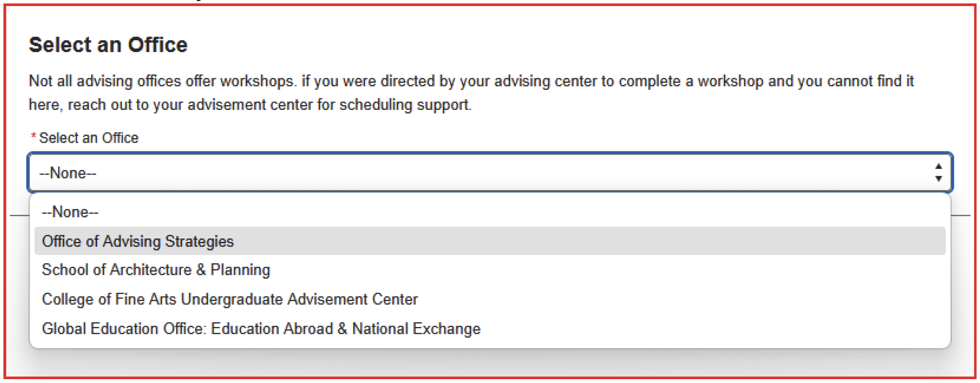Click the paragraph about advising offices workshops
This screenshot has height=383, width=980.
[x=471, y=93]
